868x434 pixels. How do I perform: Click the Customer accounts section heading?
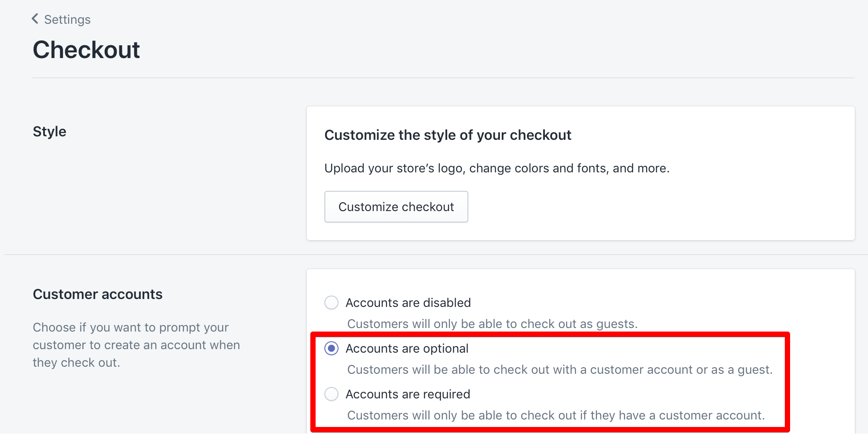pyautogui.click(x=97, y=294)
